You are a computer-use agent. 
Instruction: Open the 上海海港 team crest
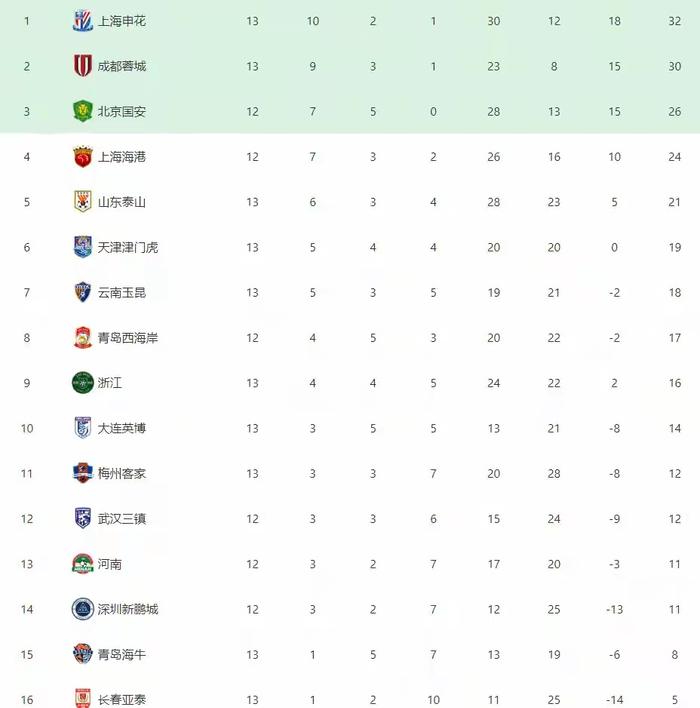(83, 157)
